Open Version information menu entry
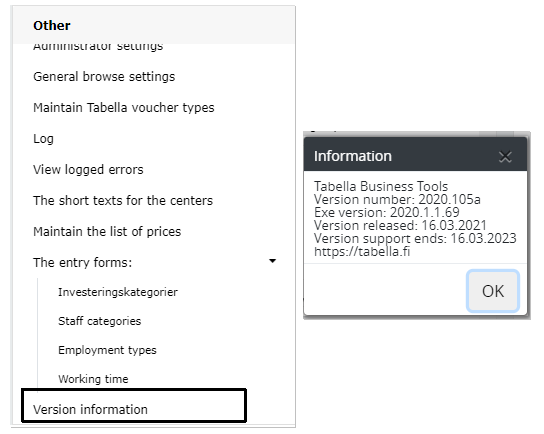The height and width of the screenshot is (434, 544). [90, 409]
